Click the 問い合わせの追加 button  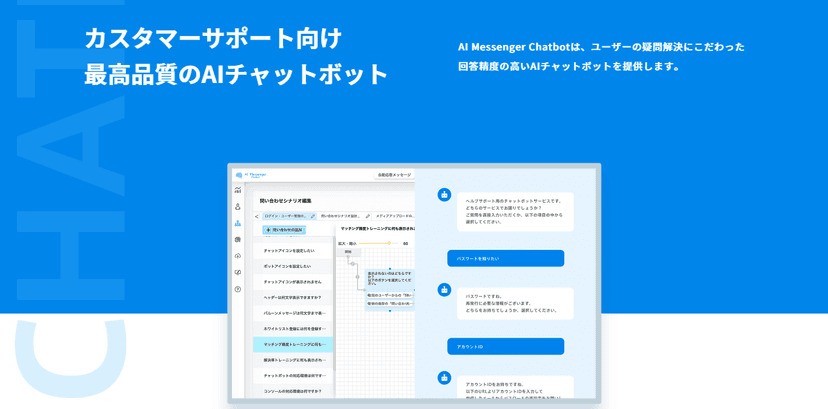284,230
